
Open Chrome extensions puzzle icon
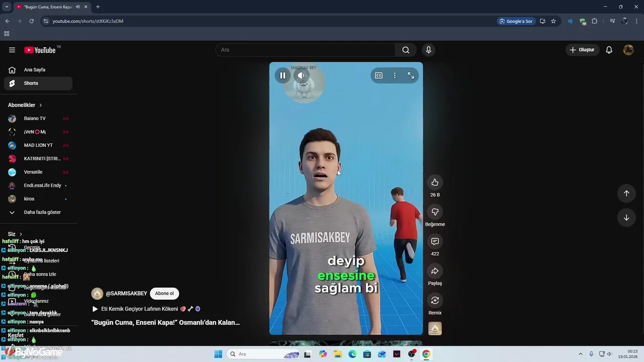coord(595,21)
